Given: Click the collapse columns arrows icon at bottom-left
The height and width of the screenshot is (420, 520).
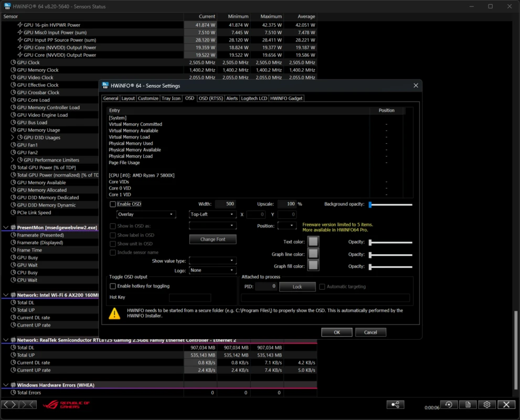Looking at the screenshot, I should 28,404.
